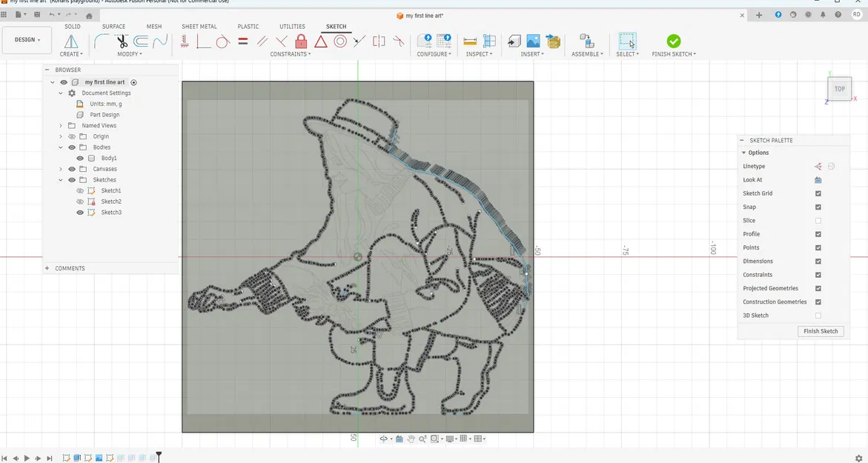Image resolution: width=868 pixels, height=463 pixels.
Task: Open the Measure tool under Inspect
Action: 471,41
